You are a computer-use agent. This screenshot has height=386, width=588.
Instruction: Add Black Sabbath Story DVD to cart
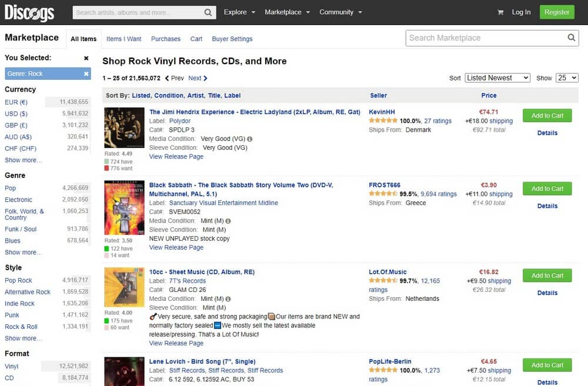pos(547,189)
